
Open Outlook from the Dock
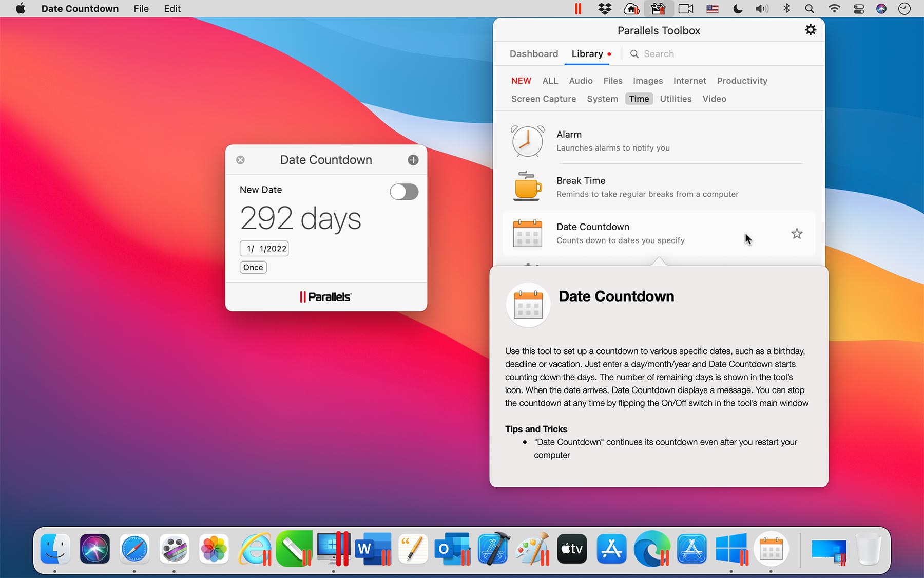452,549
